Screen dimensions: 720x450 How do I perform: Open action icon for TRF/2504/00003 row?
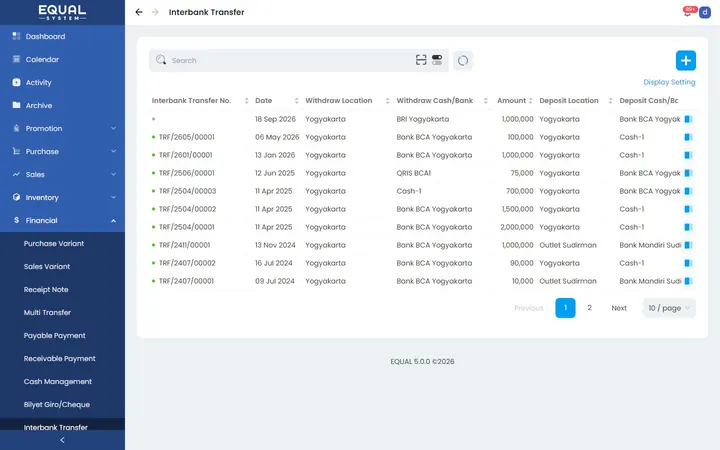[688, 191]
